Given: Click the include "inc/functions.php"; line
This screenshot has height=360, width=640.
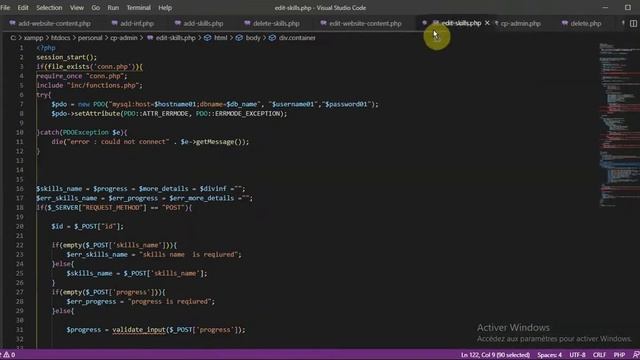Looking at the screenshot, I should pos(89,85).
